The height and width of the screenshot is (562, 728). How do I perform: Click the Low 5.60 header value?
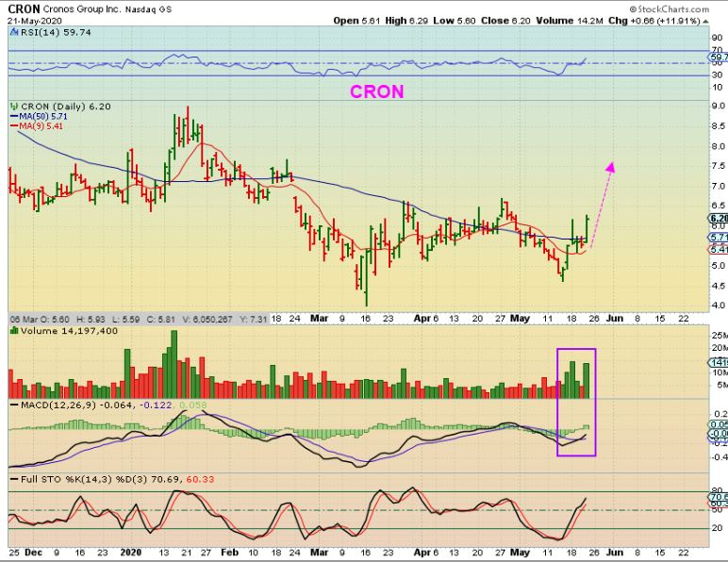coord(455,21)
